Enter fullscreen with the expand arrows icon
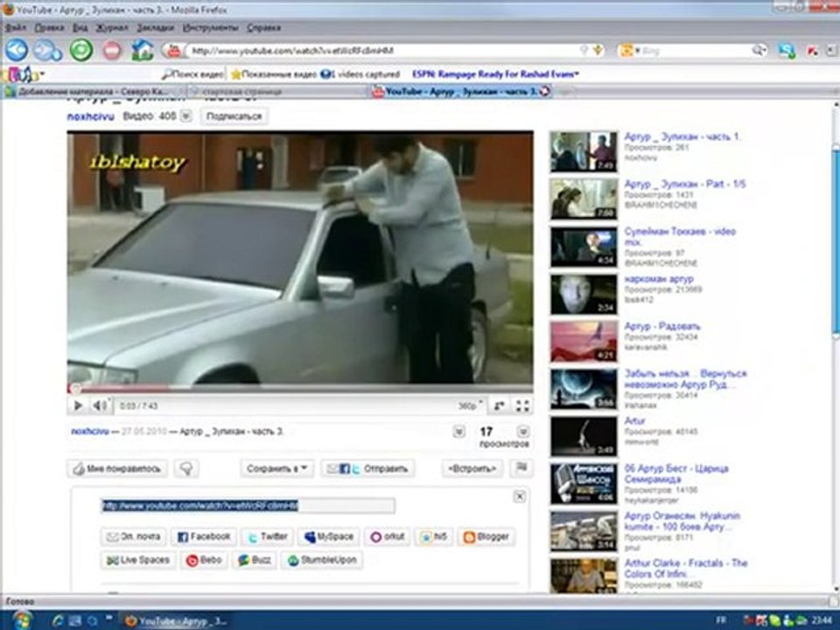The height and width of the screenshot is (630, 840). [522, 405]
